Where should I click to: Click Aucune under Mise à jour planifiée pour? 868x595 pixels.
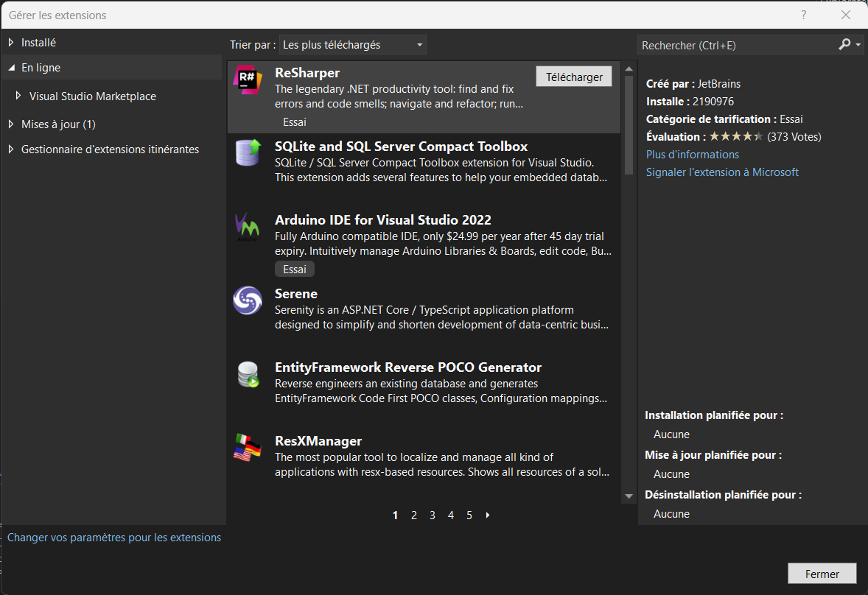pyautogui.click(x=671, y=474)
